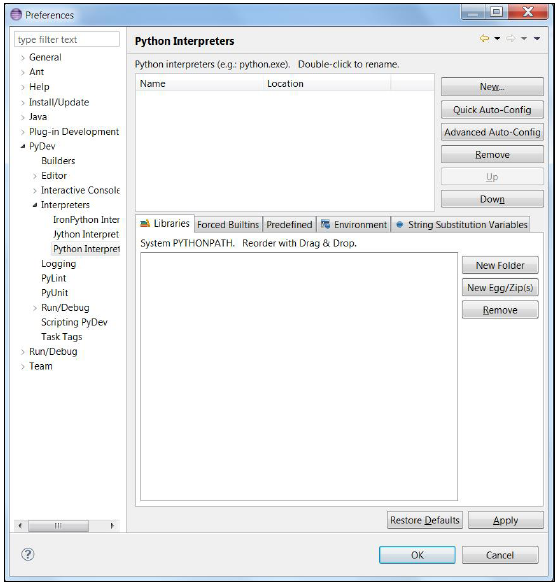
Task: Expand the Plug-in Development node
Action: tap(23, 132)
